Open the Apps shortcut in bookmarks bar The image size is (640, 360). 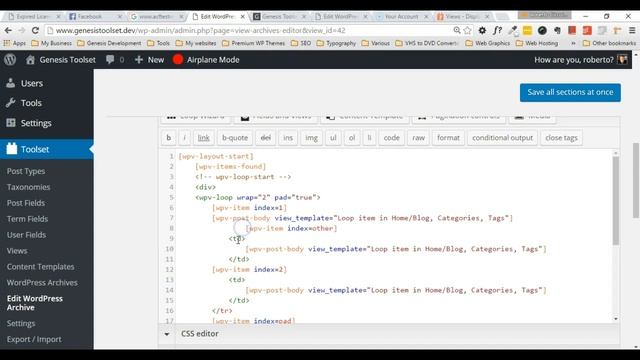(x=15, y=43)
